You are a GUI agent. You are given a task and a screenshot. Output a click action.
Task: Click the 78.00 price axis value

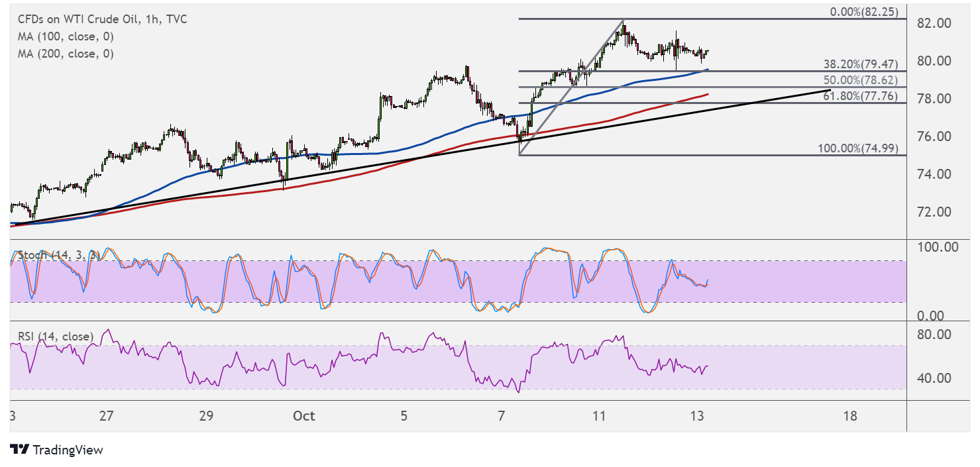935,99
